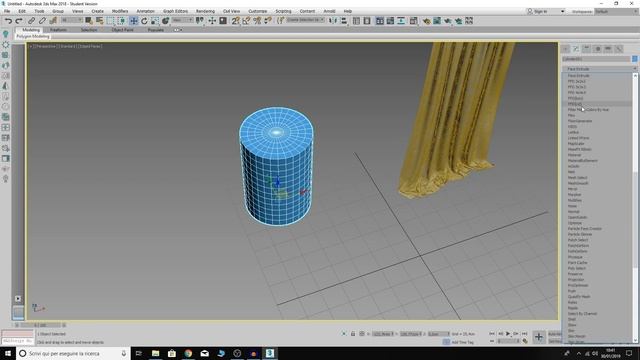This screenshot has width=640, height=360.
Task: Toggle the Percent Snap button
Action: point(257,20)
